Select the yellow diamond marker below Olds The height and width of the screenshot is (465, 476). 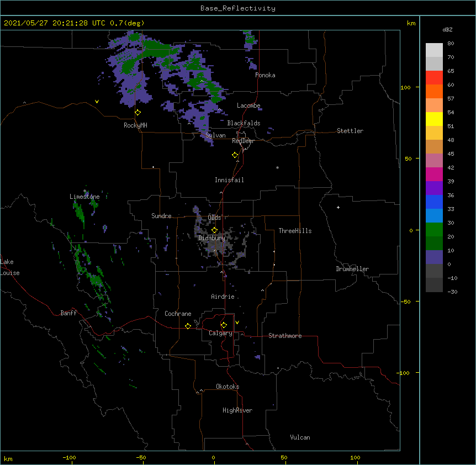point(214,230)
